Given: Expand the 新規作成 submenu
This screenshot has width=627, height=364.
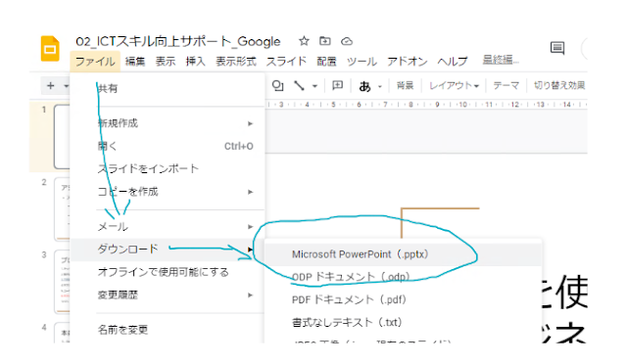Looking at the screenshot, I should [168, 123].
